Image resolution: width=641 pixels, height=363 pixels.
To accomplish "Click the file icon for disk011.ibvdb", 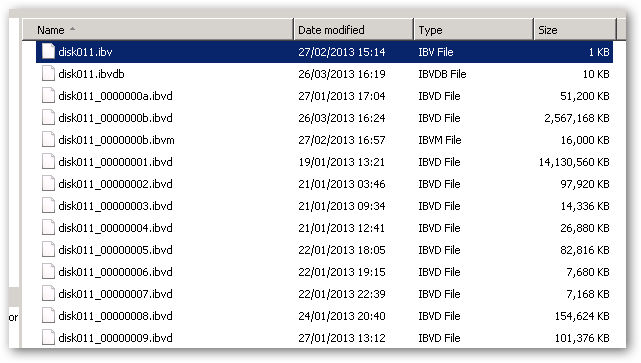I will (x=48, y=74).
